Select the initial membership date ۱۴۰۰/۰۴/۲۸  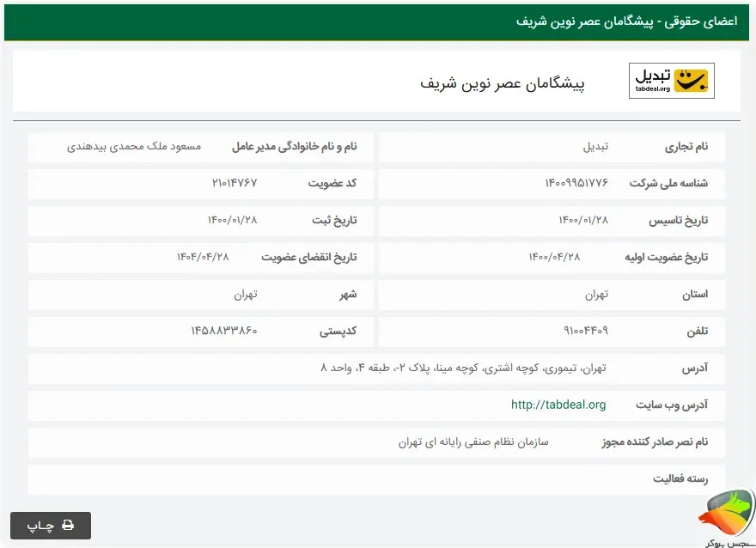[554, 258]
